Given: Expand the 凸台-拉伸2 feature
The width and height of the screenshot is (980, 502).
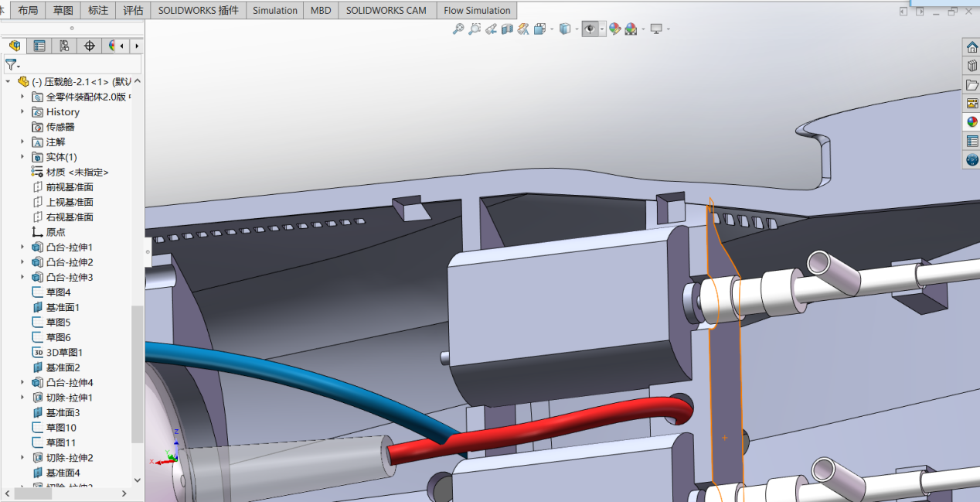Looking at the screenshot, I should (x=22, y=262).
